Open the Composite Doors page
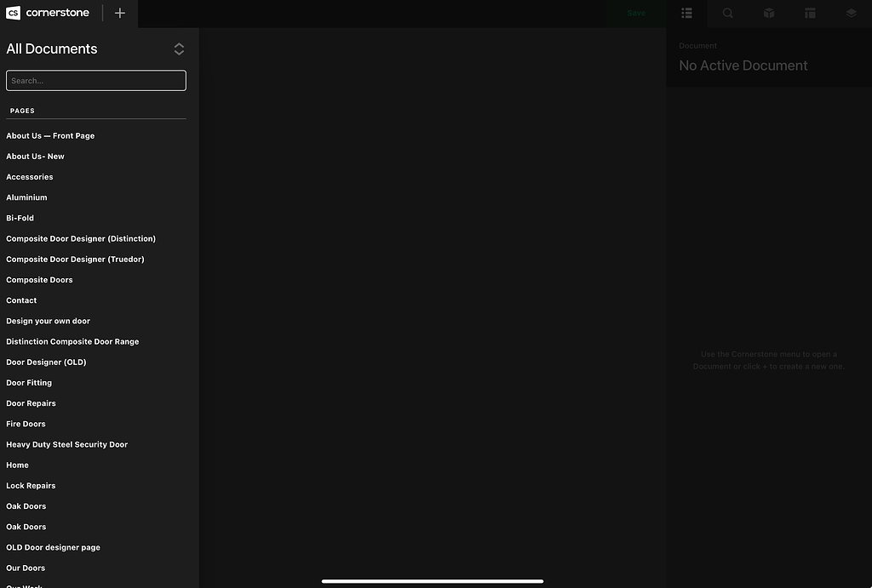This screenshot has height=588, width=872. click(39, 279)
